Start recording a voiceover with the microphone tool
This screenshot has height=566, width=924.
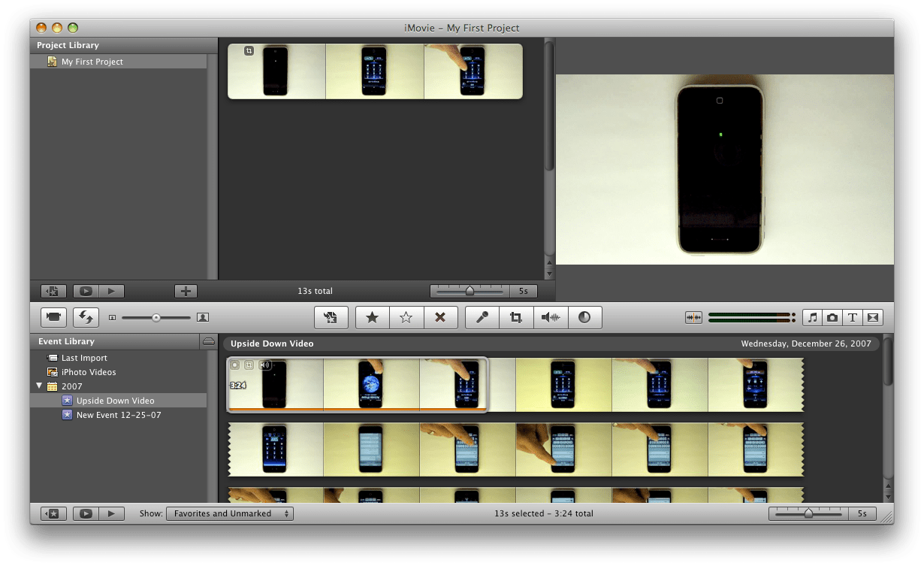pos(482,317)
